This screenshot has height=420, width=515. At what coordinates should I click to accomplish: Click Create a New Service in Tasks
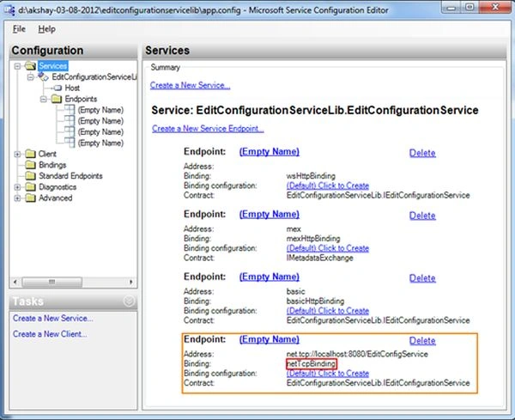click(53, 318)
